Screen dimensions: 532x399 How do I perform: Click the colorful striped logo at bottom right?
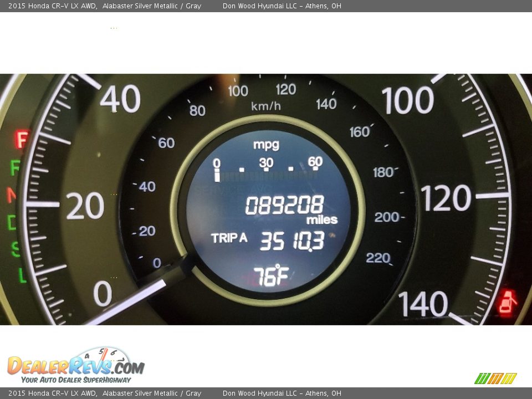pyautogui.click(x=495, y=378)
